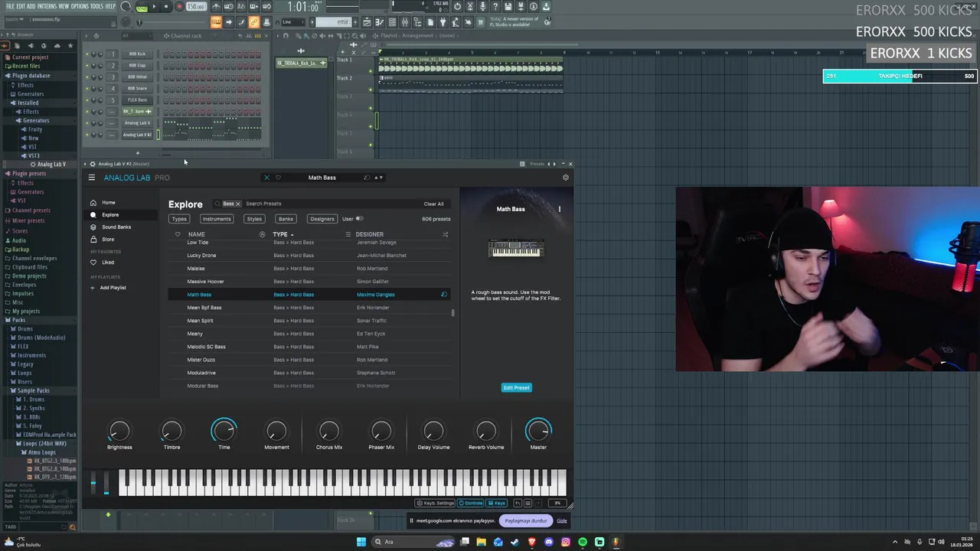Image resolution: width=980 pixels, height=551 pixels.
Task: Toggle the Controls panel button
Action: (x=471, y=503)
